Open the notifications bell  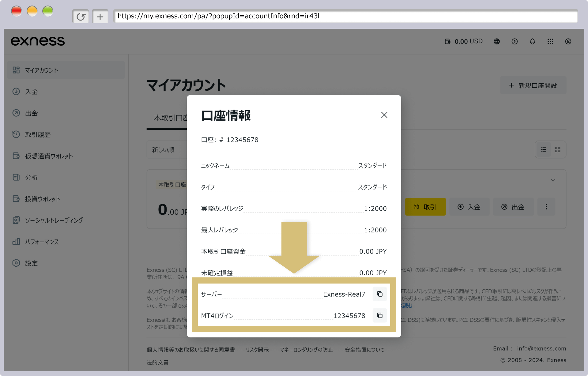coord(533,41)
